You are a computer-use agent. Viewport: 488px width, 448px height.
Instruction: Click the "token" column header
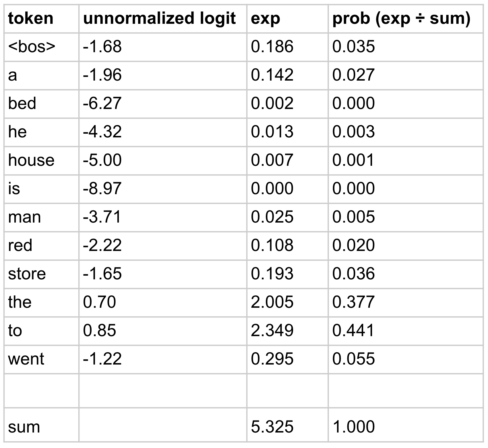pos(31,19)
